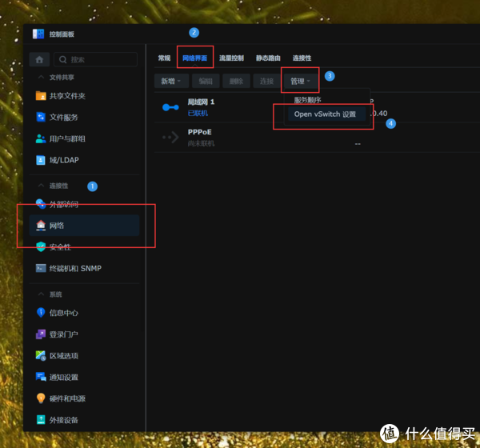Collapse the Connectivity (连接性) sidebar section
Image resolution: width=480 pixels, height=448 pixels.
(41, 186)
